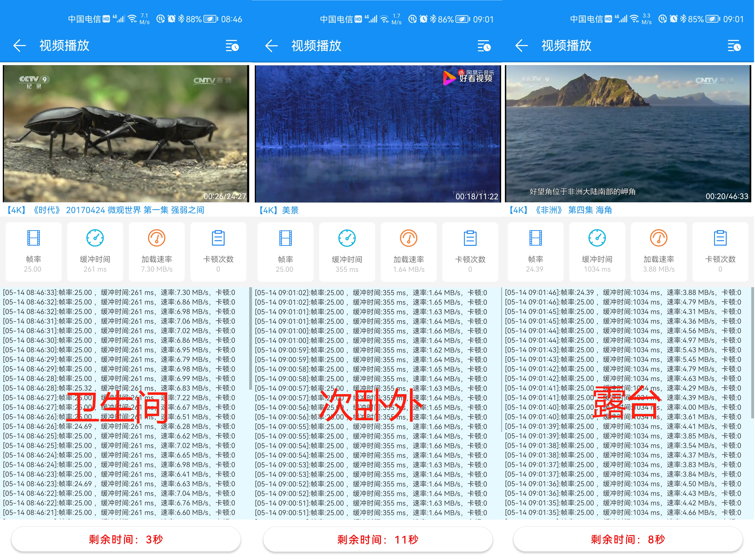Click the 剩余时间：11秒 button under the middle log
Viewport: 755px width, 560px height.
tap(377, 539)
